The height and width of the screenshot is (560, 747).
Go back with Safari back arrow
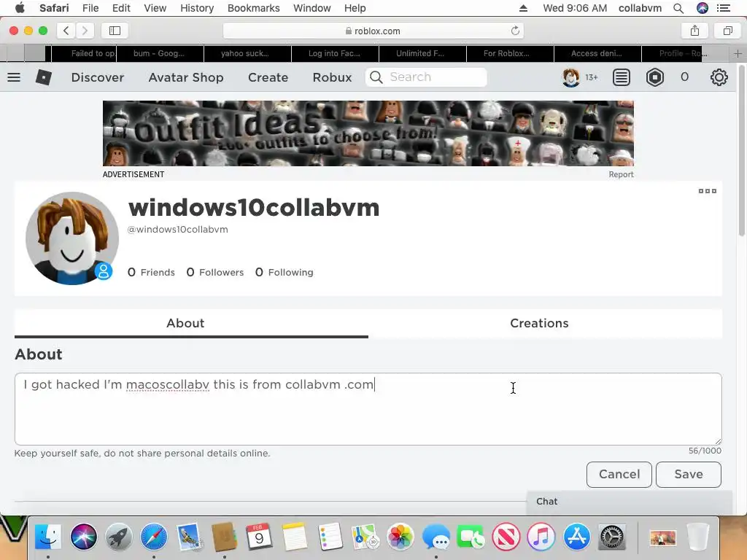pos(66,31)
